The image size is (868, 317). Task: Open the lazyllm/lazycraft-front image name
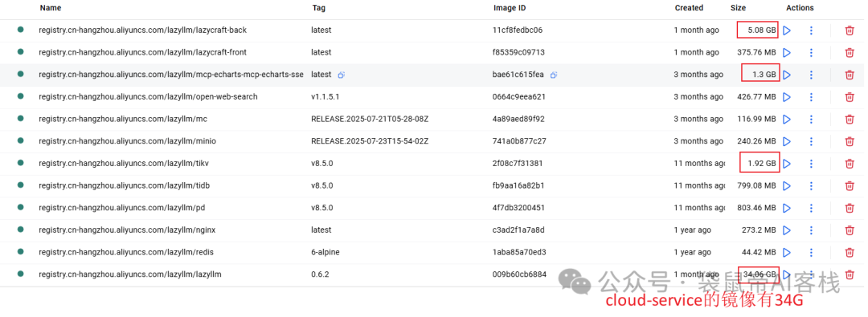point(143,52)
